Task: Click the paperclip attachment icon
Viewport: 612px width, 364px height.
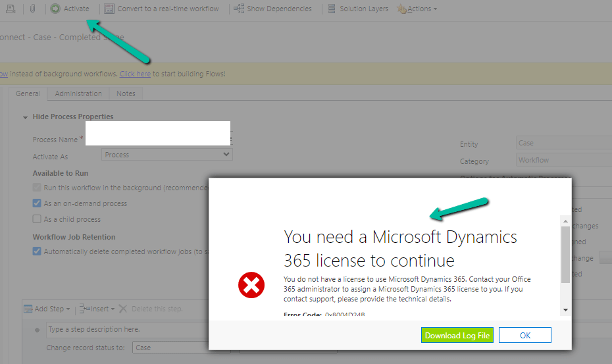Action: (x=33, y=8)
